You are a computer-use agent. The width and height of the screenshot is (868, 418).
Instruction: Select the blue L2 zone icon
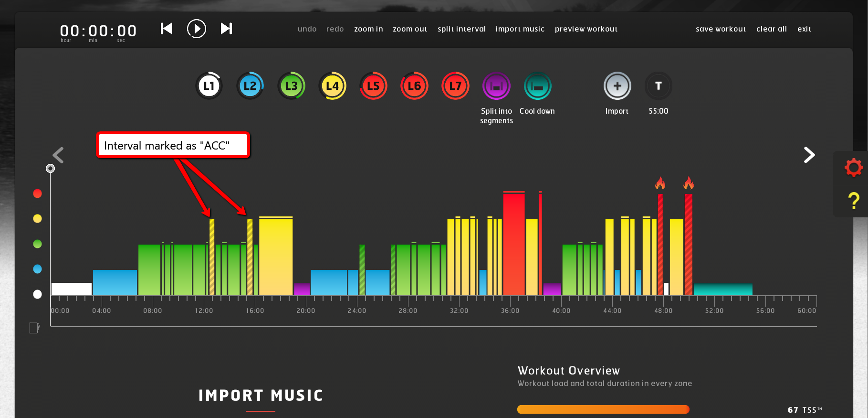point(250,86)
